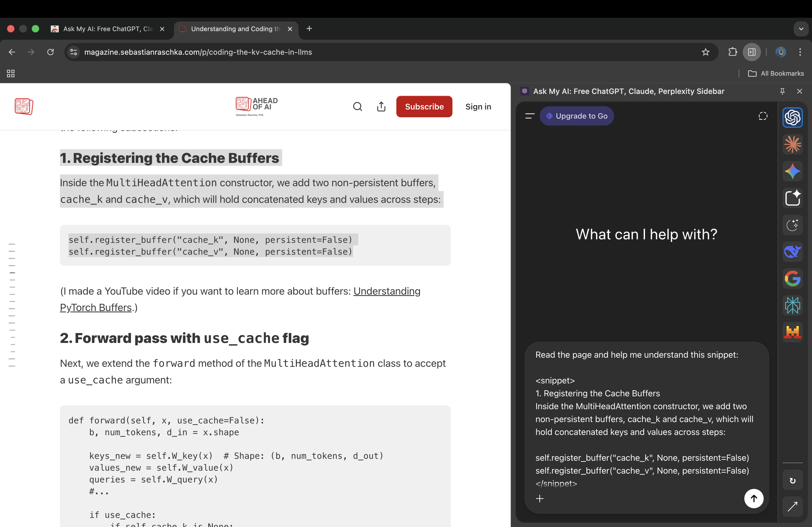
Task: Open the DeepSeek whale icon
Action: [x=793, y=252]
